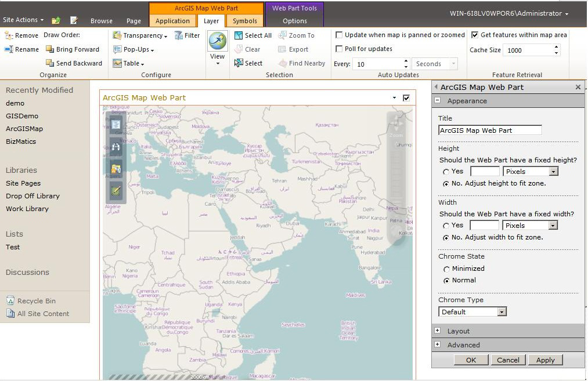
Task: Toggle the web part selection checkbox
Action: [x=406, y=98]
